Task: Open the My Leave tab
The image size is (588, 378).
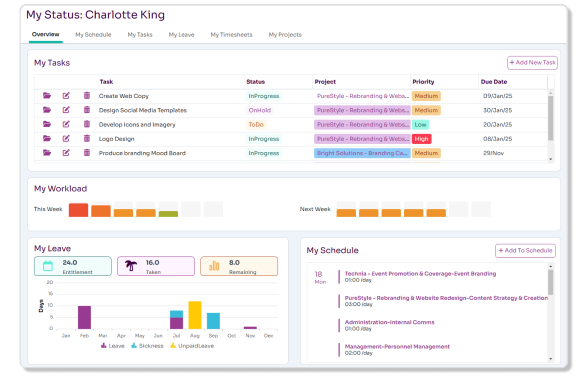Action: [x=181, y=34]
